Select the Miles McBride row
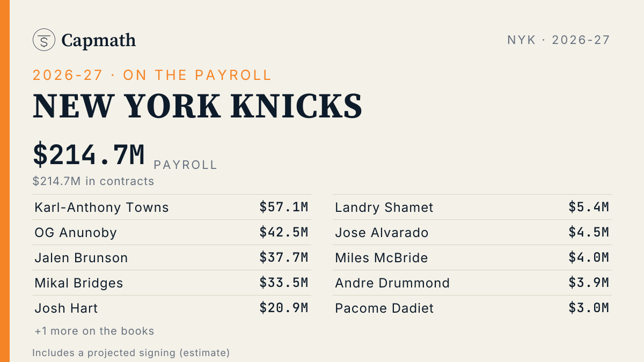The height and width of the screenshot is (362, 644). click(x=472, y=257)
